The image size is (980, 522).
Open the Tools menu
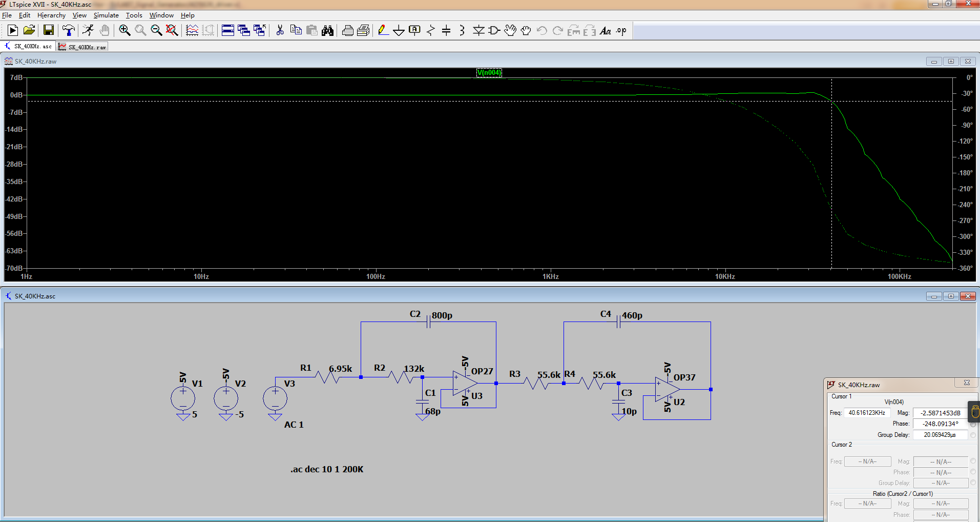(x=134, y=15)
